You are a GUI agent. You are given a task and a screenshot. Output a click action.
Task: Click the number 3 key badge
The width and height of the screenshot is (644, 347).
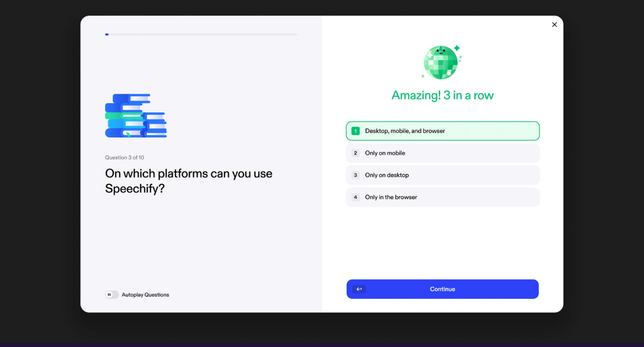(x=355, y=175)
